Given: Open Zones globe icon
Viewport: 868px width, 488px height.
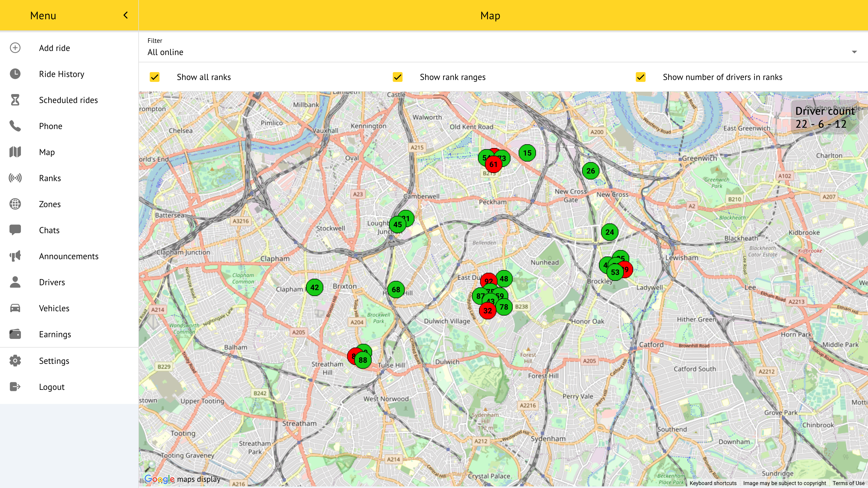Looking at the screenshot, I should tap(15, 204).
